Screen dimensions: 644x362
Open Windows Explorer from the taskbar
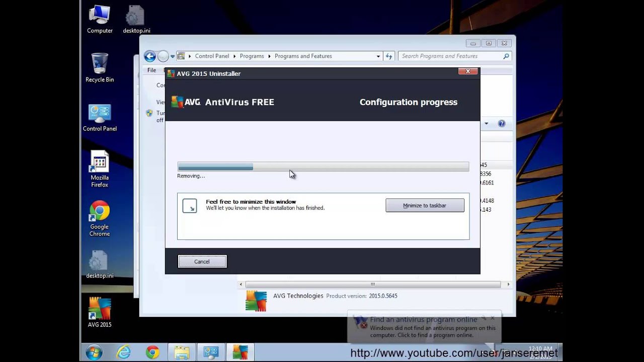(x=182, y=352)
